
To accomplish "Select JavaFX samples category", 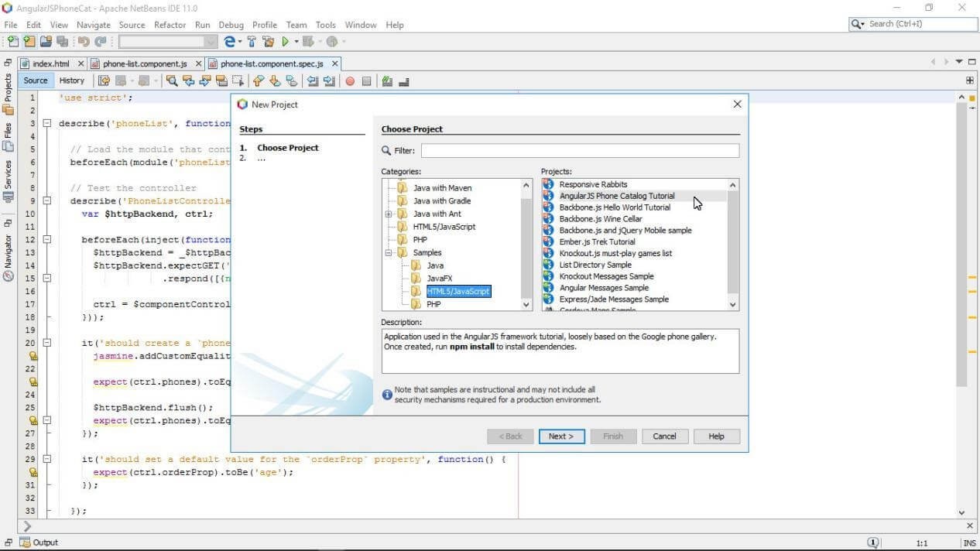I will click(439, 279).
